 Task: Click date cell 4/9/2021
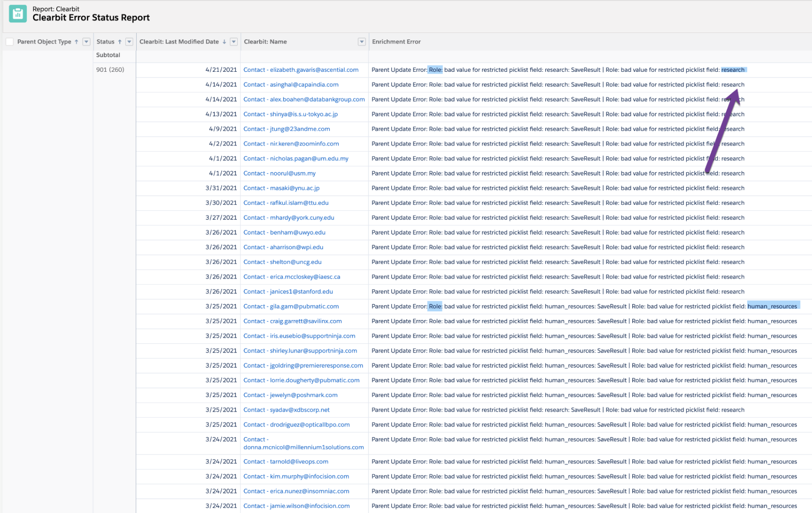223,129
